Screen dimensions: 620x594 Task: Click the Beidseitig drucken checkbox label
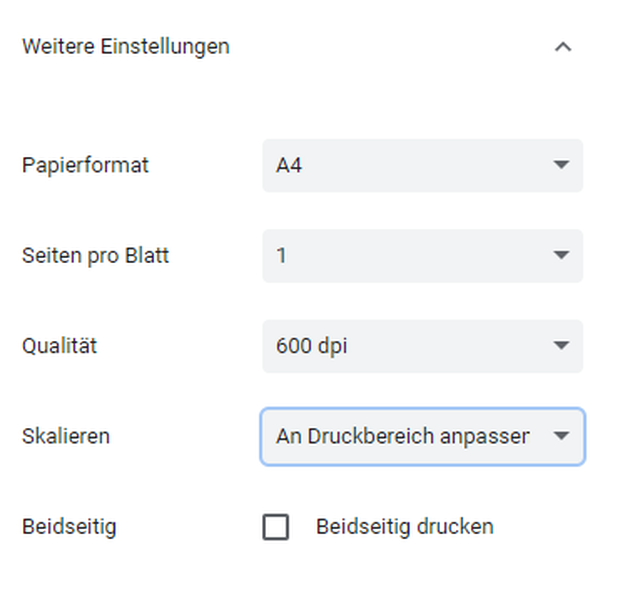pyautogui.click(x=404, y=527)
